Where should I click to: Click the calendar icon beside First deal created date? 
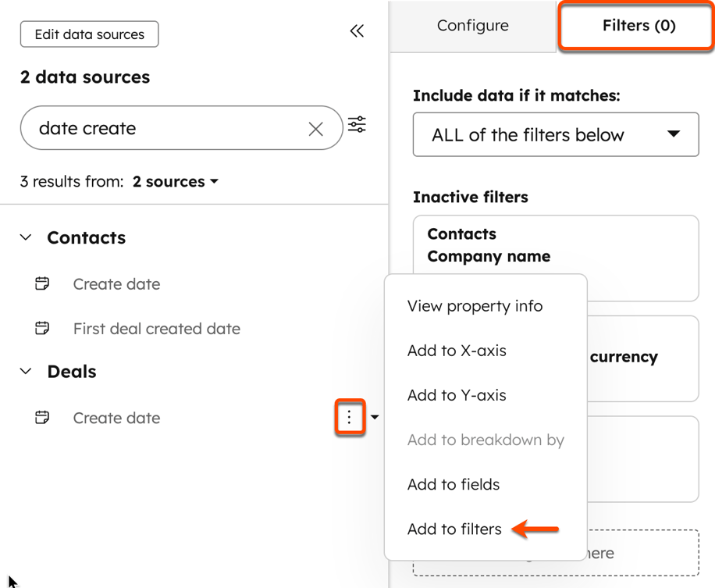[x=41, y=329]
